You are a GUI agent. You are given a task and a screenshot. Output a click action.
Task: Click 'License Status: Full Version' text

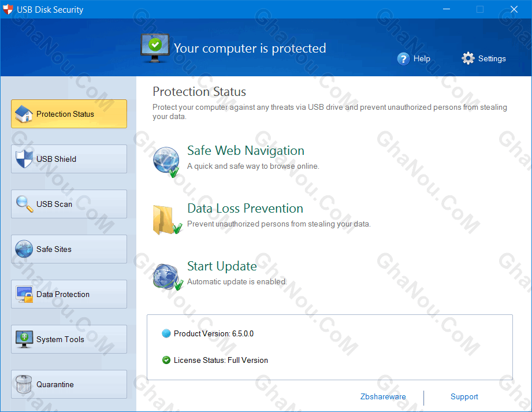[x=221, y=360]
